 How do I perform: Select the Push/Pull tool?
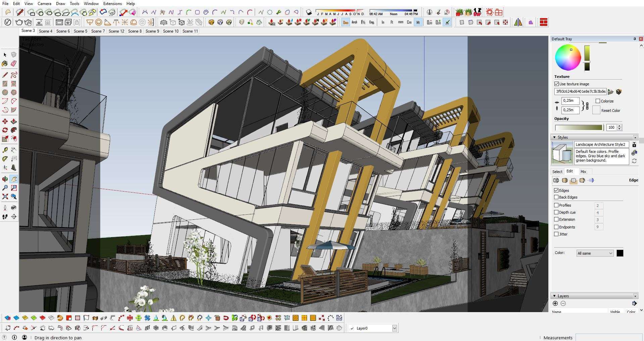(x=14, y=121)
